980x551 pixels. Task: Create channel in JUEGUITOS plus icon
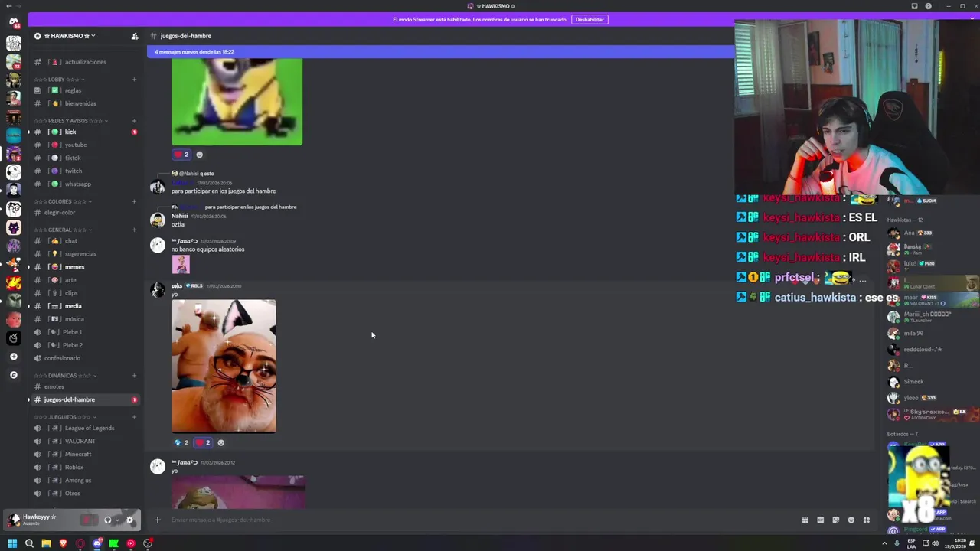[x=134, y=417]
